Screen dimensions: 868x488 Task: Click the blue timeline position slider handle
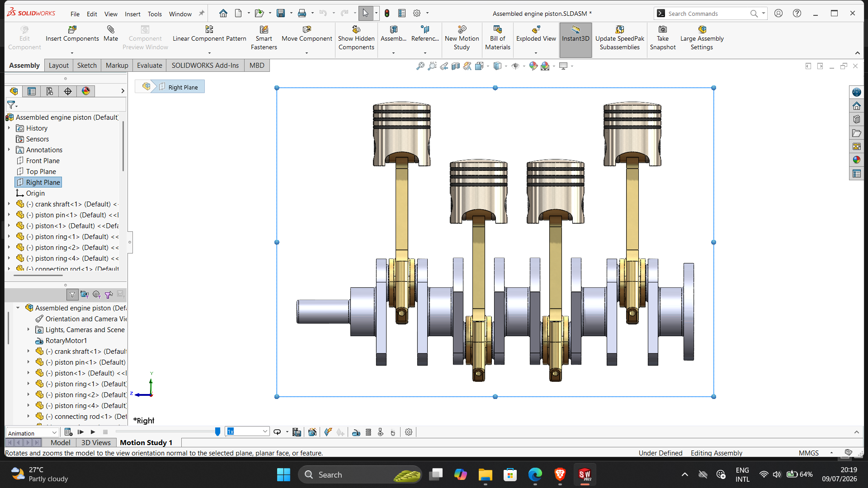pyautogui.click(x=217, y=432)
